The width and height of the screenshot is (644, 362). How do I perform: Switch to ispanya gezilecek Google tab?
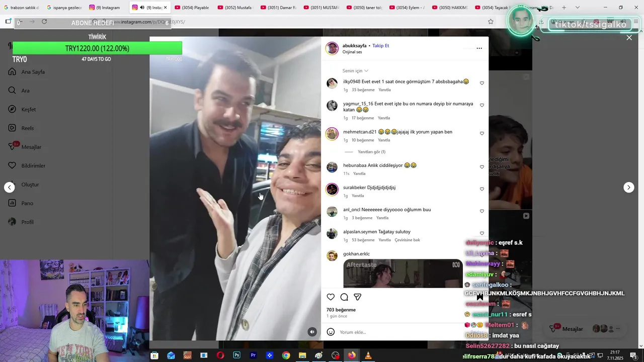(x=63, y=8)
